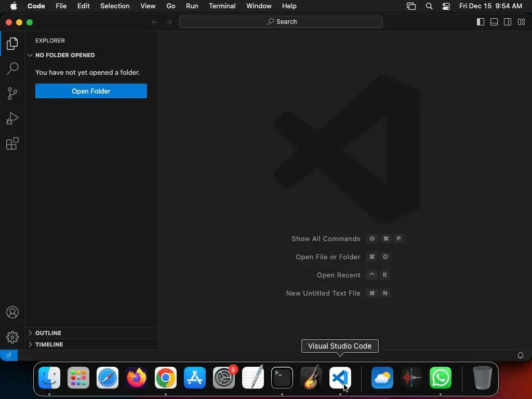
Task: Toggle the bottom panel
Action: (x=494, y=22)
